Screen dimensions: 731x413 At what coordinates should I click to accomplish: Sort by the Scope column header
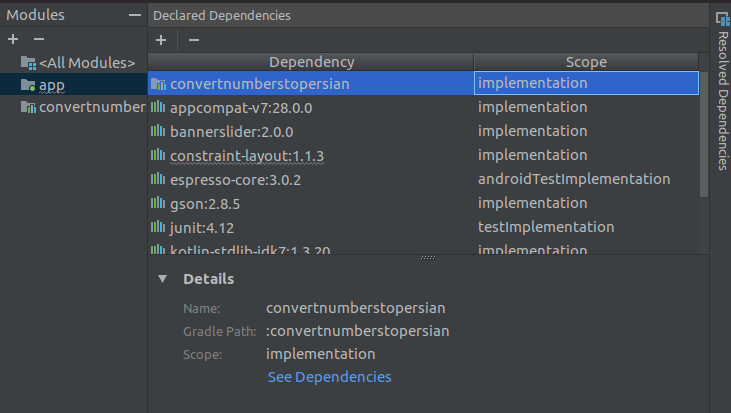586,62
